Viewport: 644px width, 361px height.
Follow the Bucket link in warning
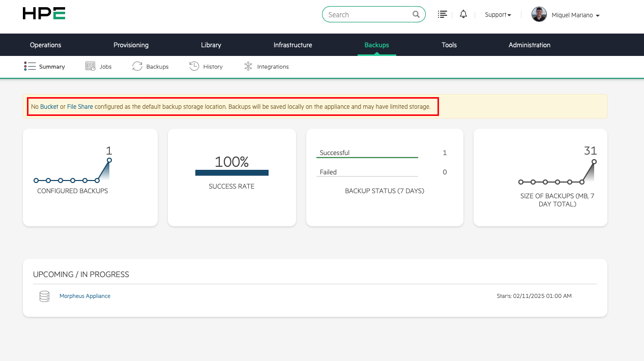(x=49, y=107)
